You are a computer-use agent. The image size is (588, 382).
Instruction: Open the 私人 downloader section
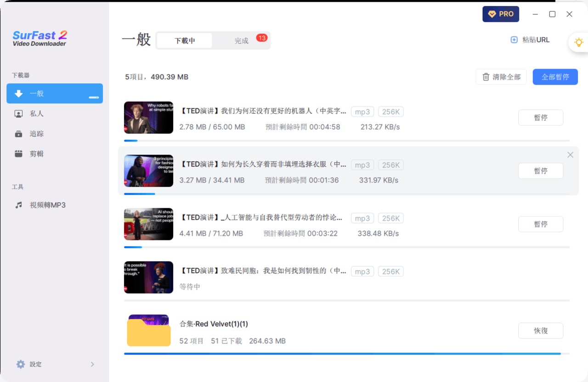click(x=55, y=114)
